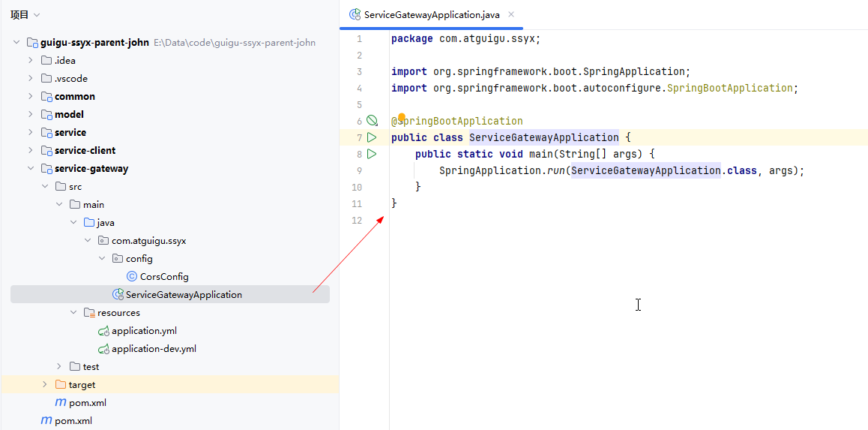The height and width of the screenshot is (430, 868).
Task: Run main method from line 8 gutter icon
Action: coord(372,154)
